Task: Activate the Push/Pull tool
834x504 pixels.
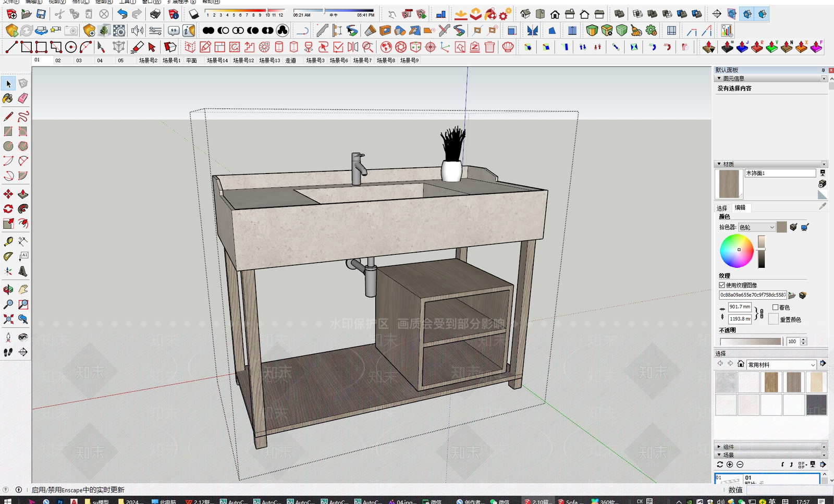Action: (x=23, y=194)
